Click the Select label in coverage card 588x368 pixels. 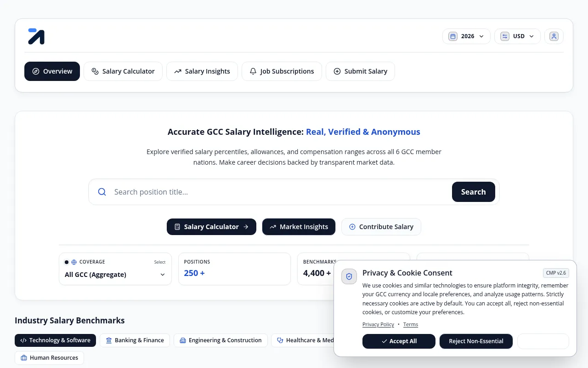coord(160,262)
